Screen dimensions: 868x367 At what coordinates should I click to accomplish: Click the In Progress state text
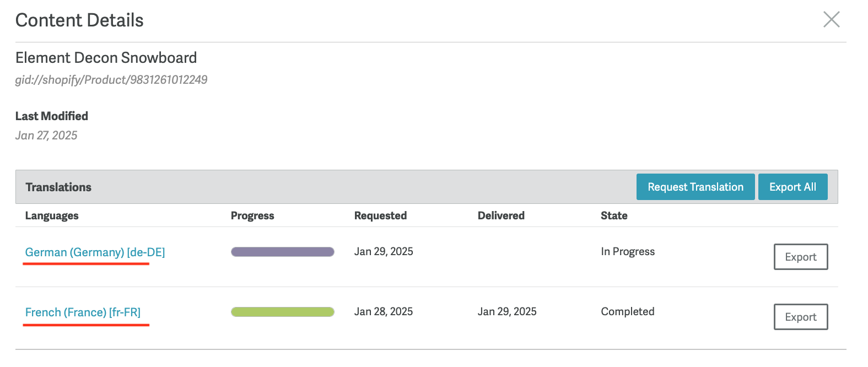tap(628, 251)
